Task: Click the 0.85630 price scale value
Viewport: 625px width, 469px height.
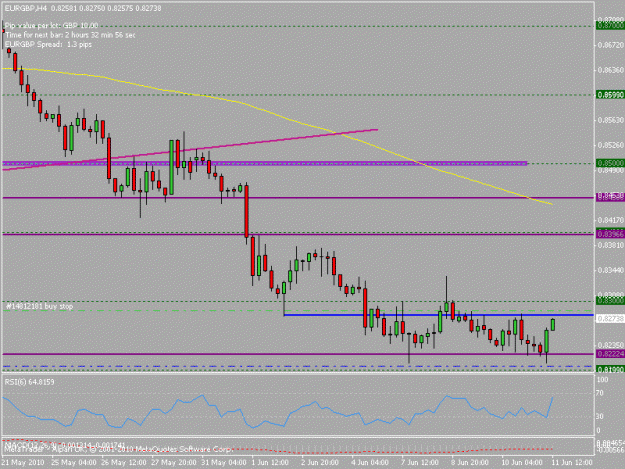Action: pos(610,120)
